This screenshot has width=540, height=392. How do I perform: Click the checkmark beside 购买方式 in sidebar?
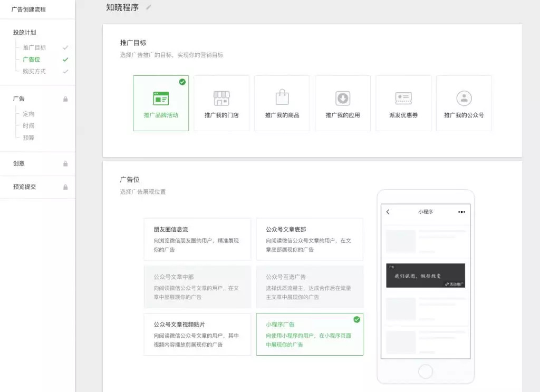pos(65,71)
